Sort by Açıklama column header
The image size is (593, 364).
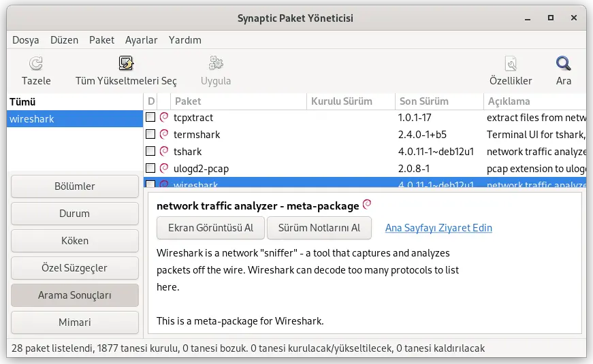point(534,101)
